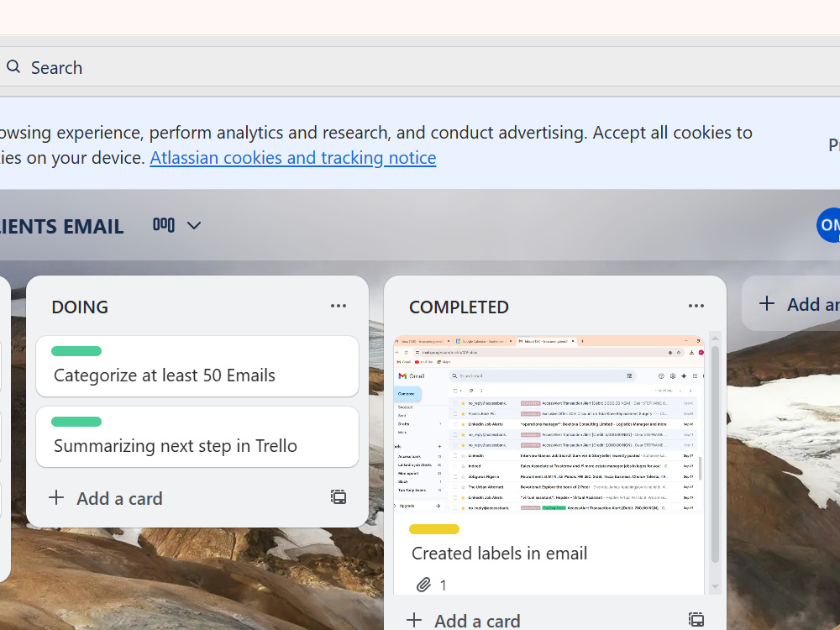The height and width of the screenshot is (630, 840).
Task: Create card from template in DOING list
Action: [339, 497]
